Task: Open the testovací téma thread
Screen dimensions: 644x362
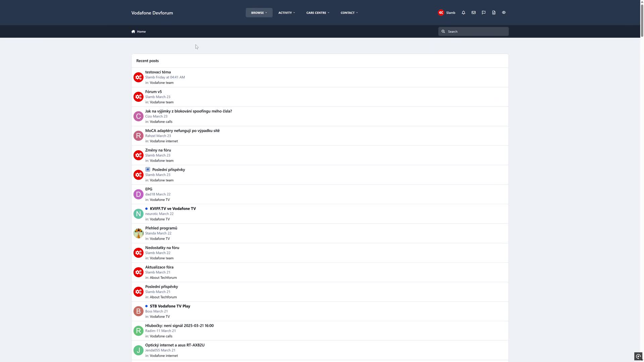Action: [158, 72]
